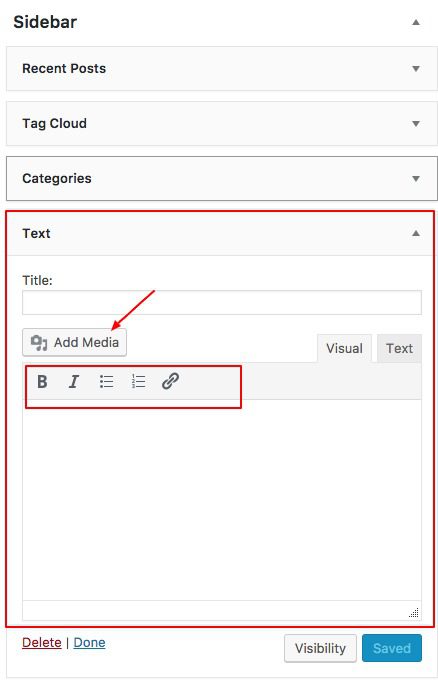Collapse the Sidebar panel arrow

tap(416, 22)
